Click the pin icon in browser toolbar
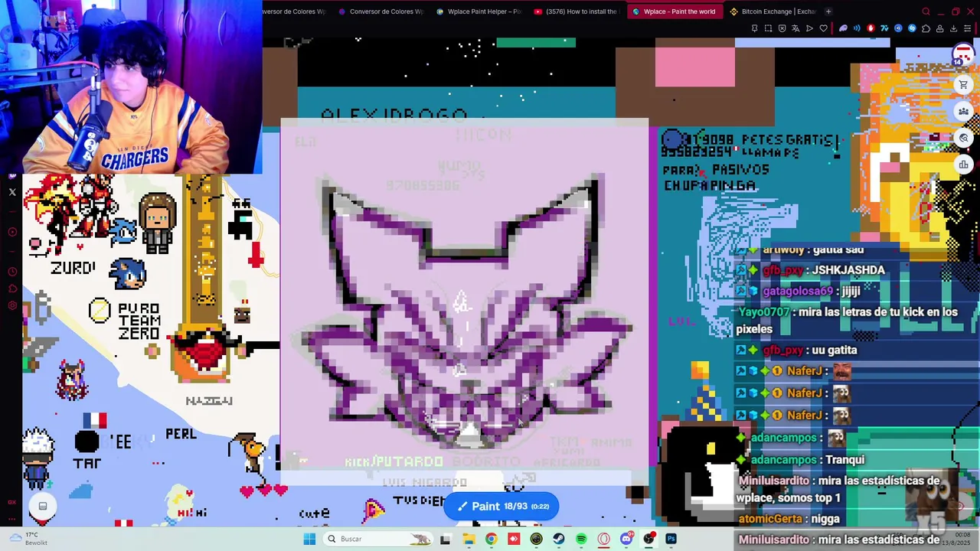This screenshot has height=551, width=980. 754,28
